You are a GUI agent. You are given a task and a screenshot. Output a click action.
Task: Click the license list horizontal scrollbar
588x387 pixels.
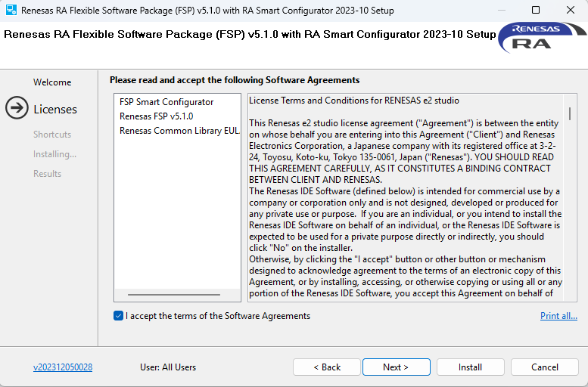tap(174, 294)
